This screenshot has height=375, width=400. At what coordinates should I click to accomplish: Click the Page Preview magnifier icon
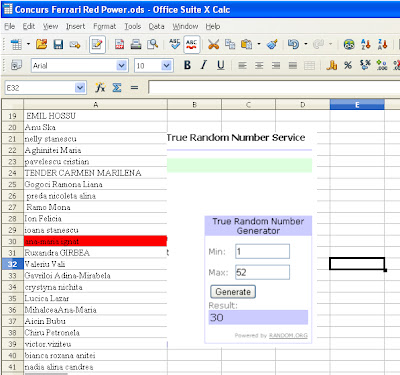pyautogui.click(x=153, y=44)
